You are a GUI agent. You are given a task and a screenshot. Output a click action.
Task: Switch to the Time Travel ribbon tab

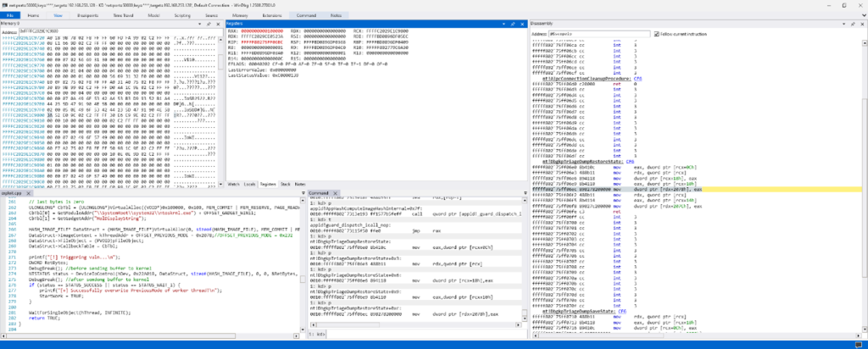coord(123,15)
